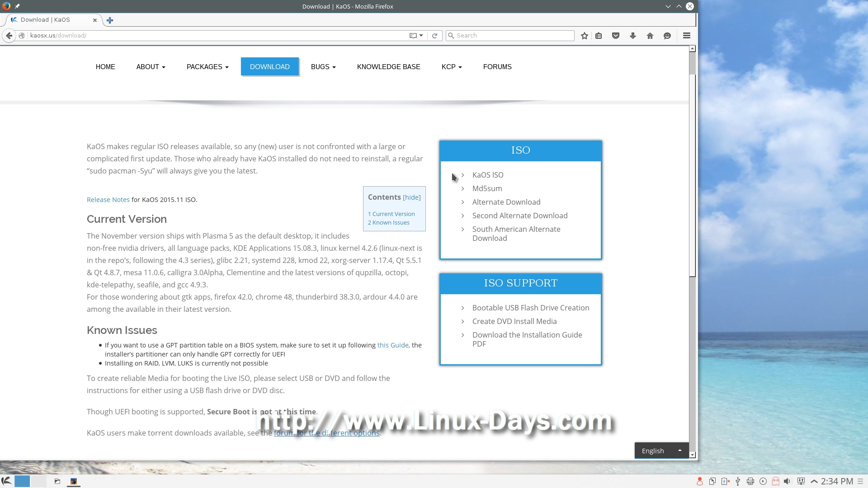Click the site identity globe icon
868x488 pixels.
click(x=22, y=36)
